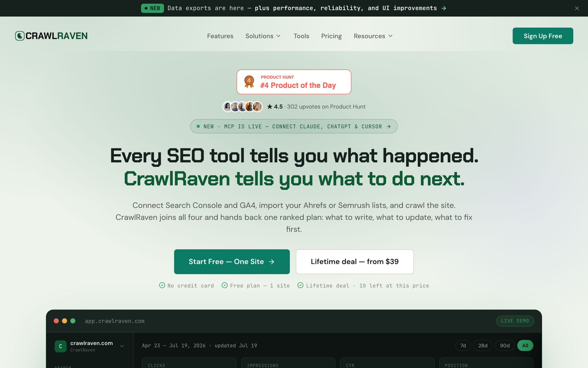Viewport: 588px width, 368px height.
Task: Click the reviewer avatar group
Action: (243, 106)
